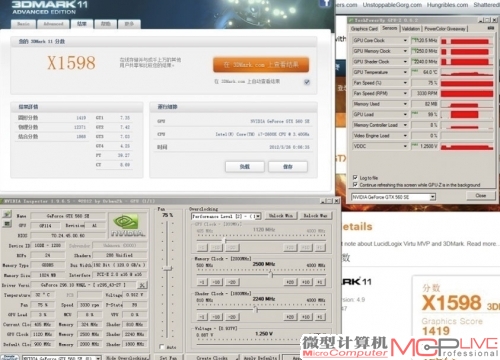Click Shader Clock minus 20 button
The image size is (500, 360).
point(232,317)
